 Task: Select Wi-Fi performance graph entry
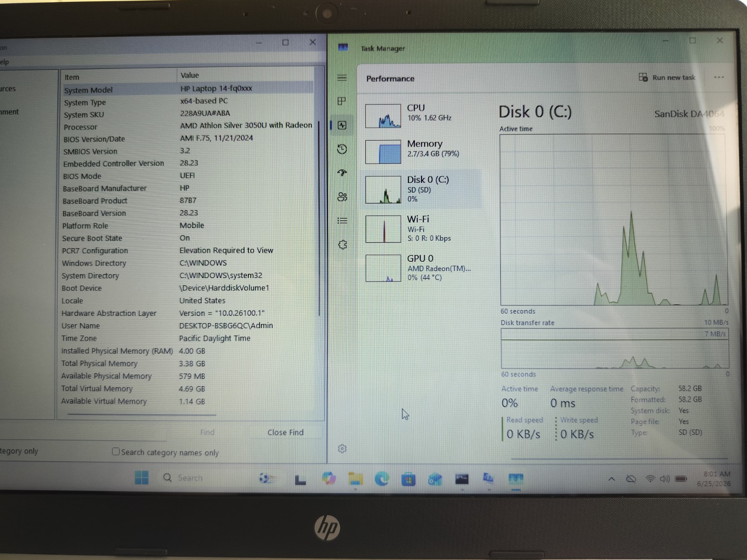pyautogui.click(x=422, y=229)
